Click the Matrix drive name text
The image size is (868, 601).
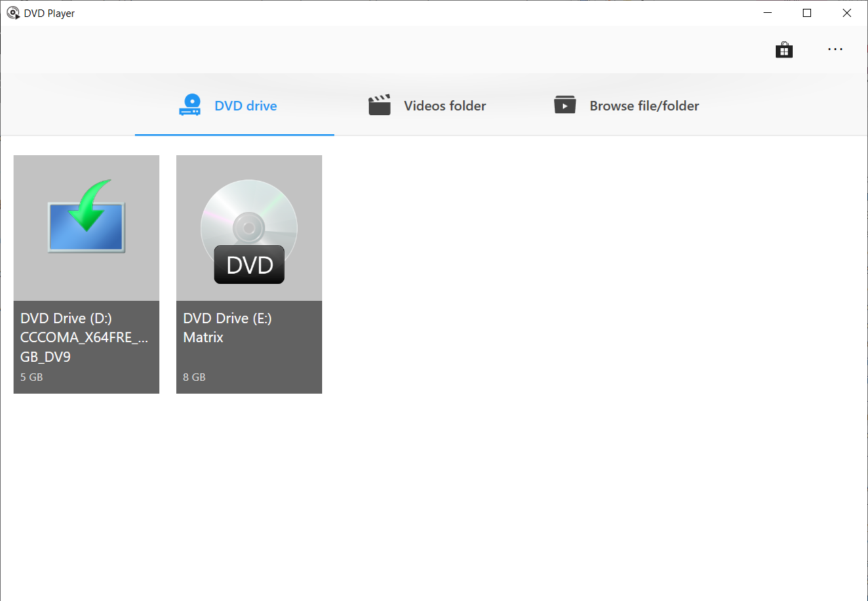203,337
